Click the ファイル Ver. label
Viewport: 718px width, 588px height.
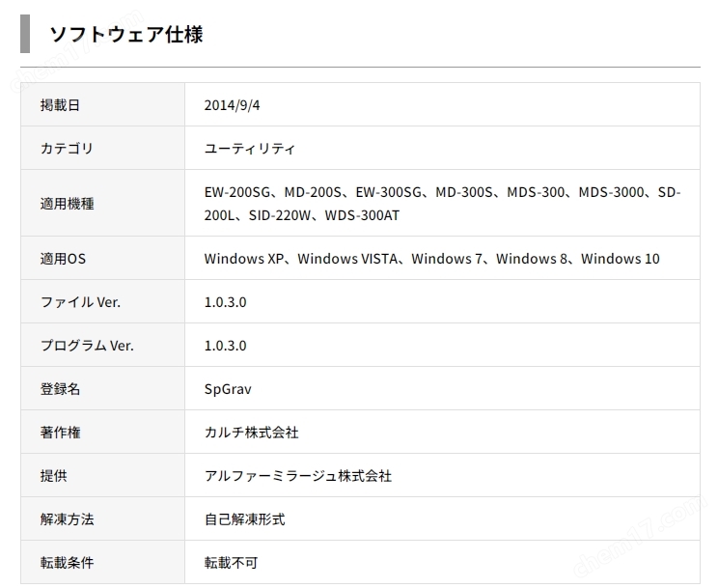[81, 302]
